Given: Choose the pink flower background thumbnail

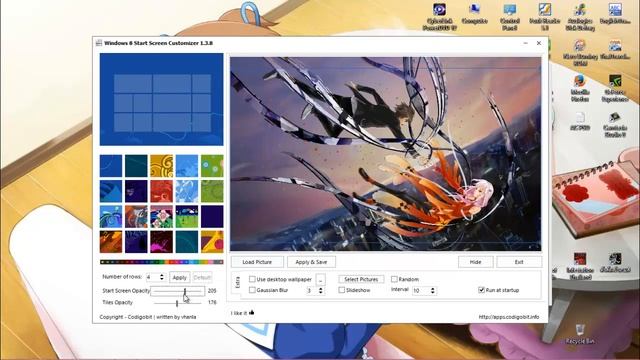Looking at the screenshot, I should (161, 216).
